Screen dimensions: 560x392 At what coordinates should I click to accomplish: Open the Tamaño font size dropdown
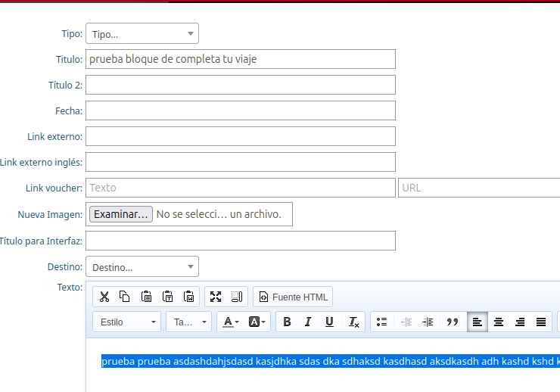pyautogui.click(x=189, y=322)
